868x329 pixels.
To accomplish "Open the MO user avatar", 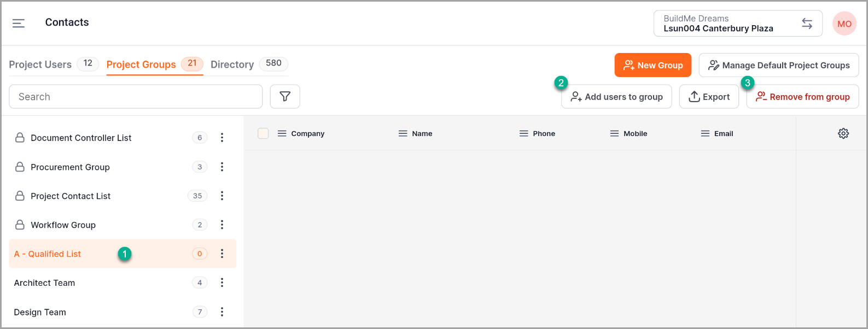I will 844,24.
